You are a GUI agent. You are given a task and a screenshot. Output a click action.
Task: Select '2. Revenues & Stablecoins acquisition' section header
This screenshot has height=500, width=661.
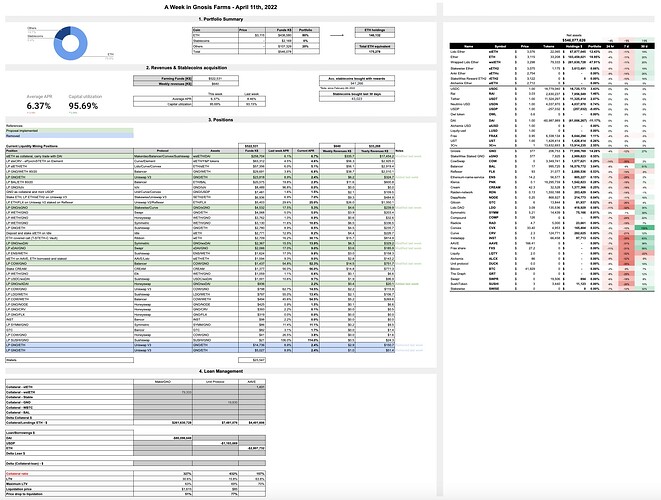pyautogui.click(x=186, y=67)
